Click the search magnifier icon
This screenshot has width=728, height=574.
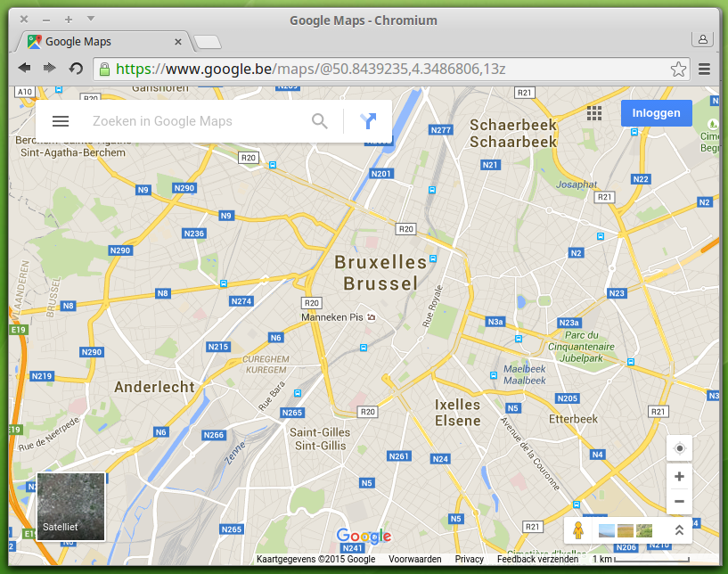coord(319,121)
